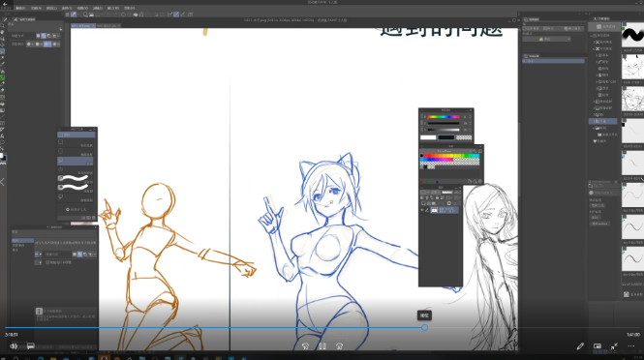
Task: Open the favorites heart item in material tree
Action: (x=600, y=140)
